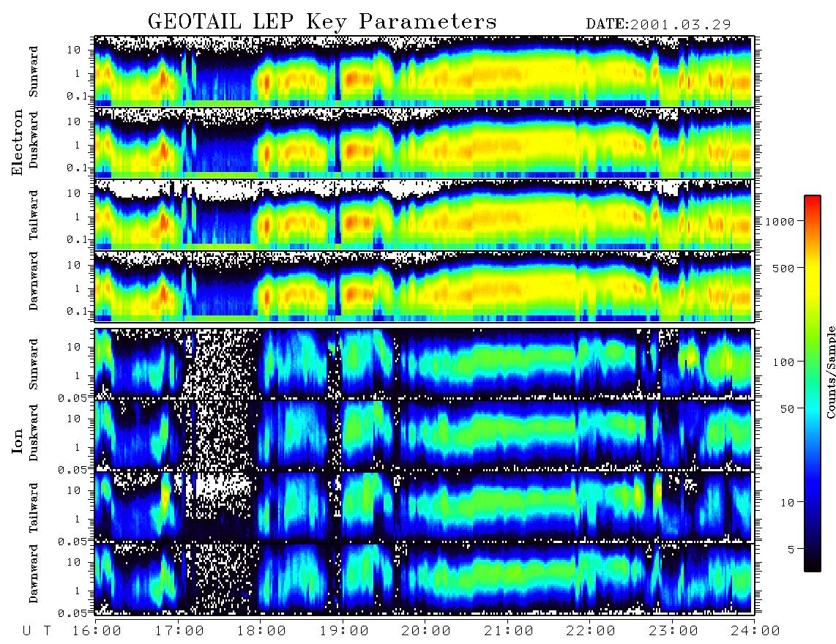Screen dimensions: 836x644
Task: Open the Electron Tailward spectrogram panel
Action: coord(423,214)
